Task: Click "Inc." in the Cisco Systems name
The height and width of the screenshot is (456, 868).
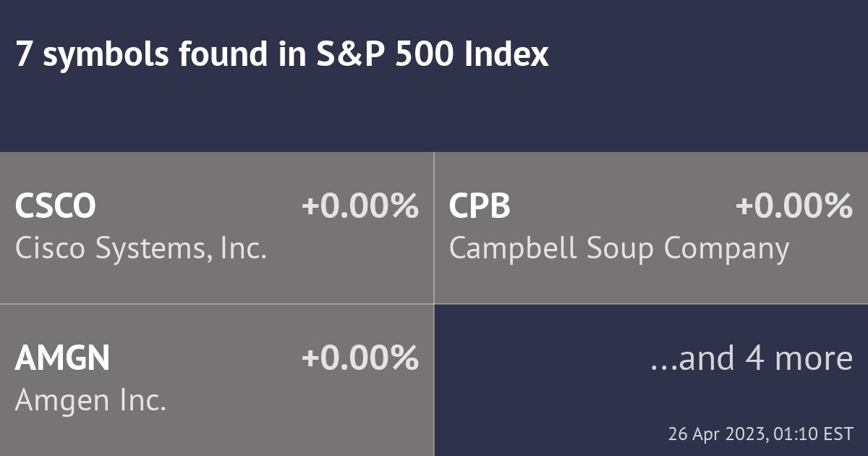Action: pyautogui.click(x=244, y=249)
